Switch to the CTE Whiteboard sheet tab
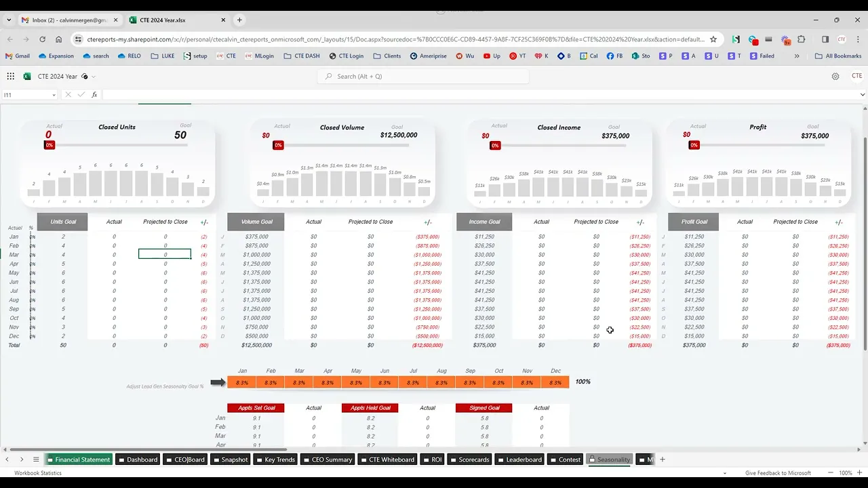 387,460
